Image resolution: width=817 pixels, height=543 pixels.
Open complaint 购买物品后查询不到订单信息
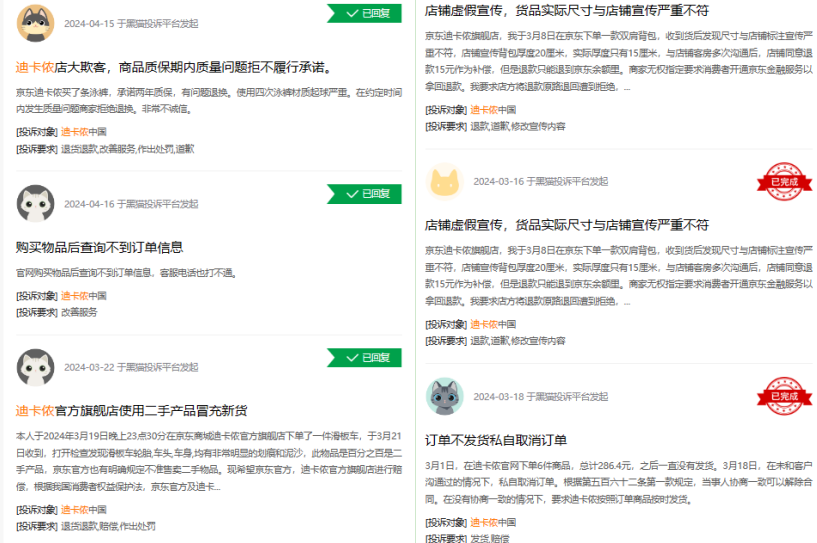pos(99,247)
